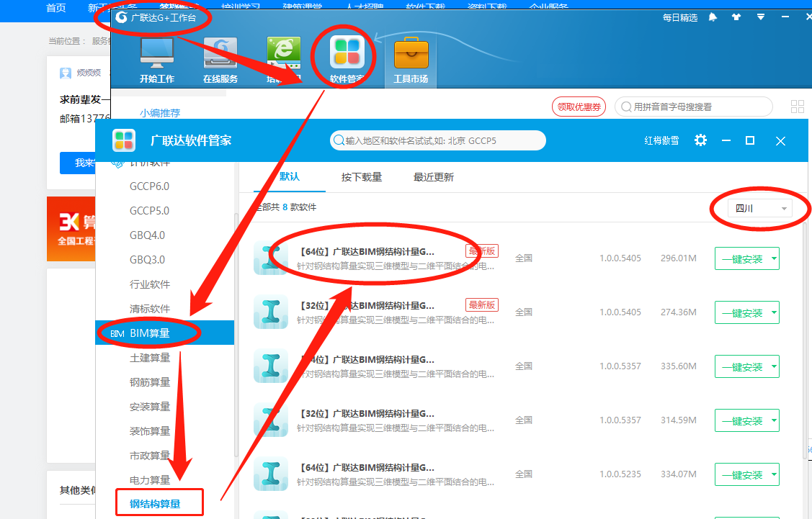Select GBQ4.0 in sidebar list
Screen dimensions: 812x519
pos(147,235)
